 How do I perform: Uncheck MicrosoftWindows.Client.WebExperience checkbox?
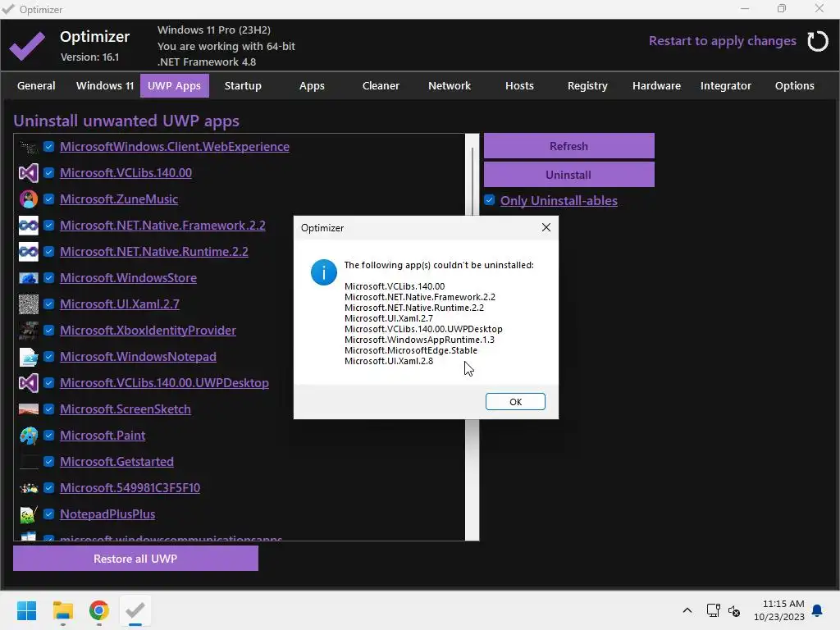click(48, 146)
